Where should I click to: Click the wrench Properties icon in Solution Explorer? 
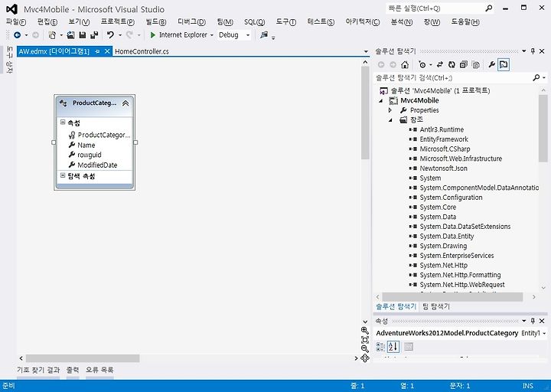point(491,64)
